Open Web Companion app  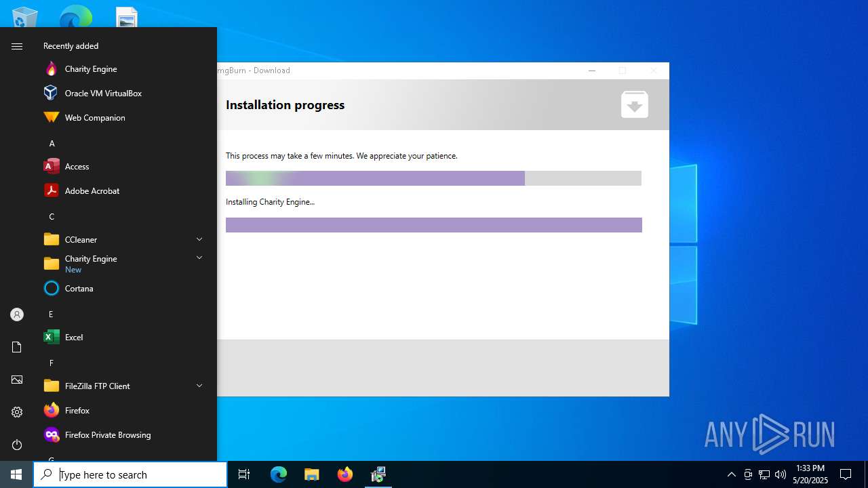click(123, 118)
